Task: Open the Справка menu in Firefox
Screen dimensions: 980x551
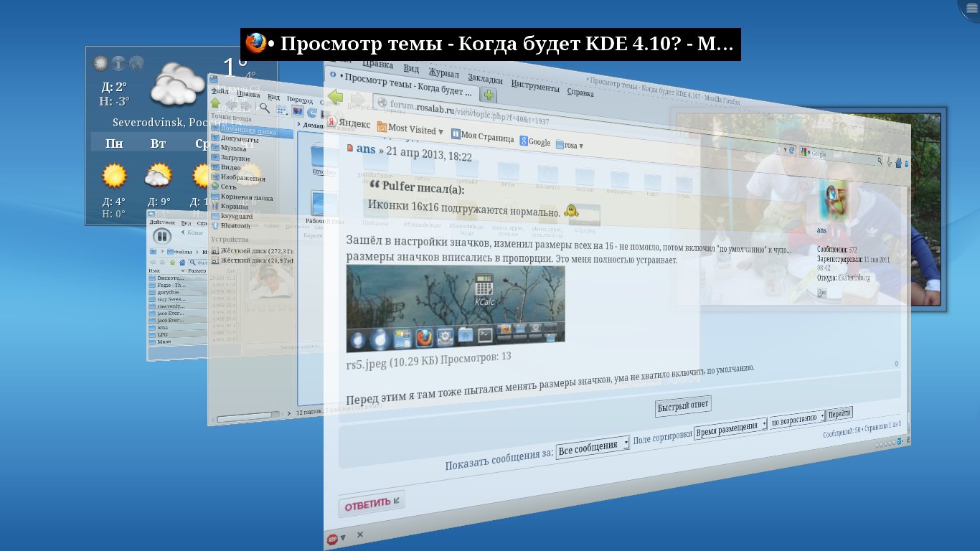Action: 580,92
